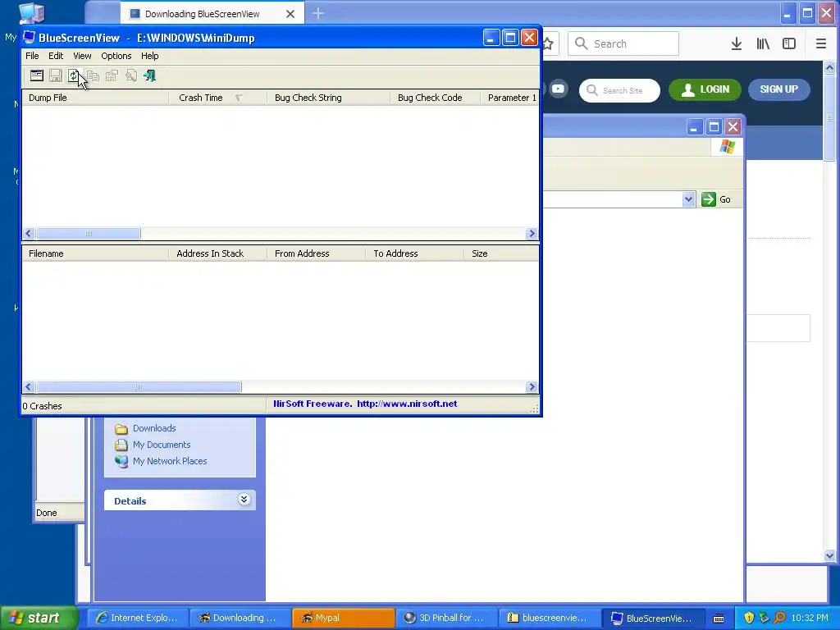Click upper pane scrollbar left arrow

[x=29, y=234]
